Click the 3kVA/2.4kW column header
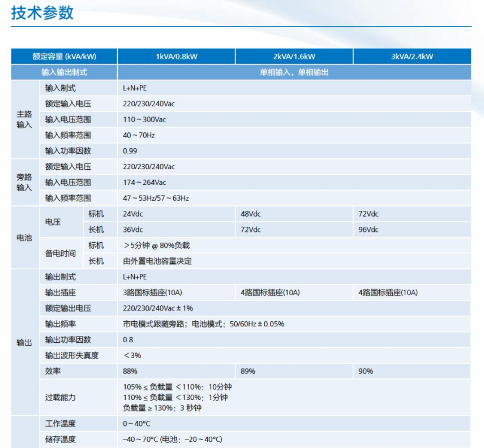Image resolution: width=484 pixels, height=448 pixels. click(x=412, y=57)
